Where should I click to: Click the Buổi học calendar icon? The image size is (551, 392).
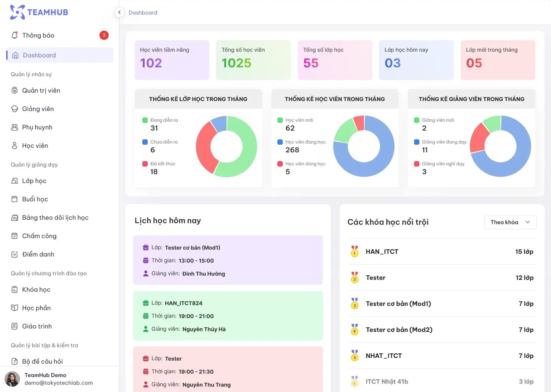coord(15,199)
